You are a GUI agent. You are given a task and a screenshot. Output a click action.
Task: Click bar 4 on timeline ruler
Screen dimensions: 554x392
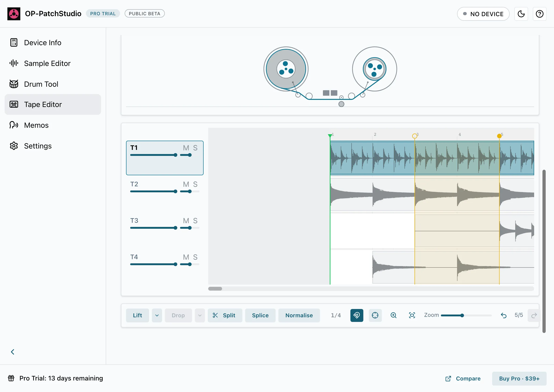click(460, 134)
